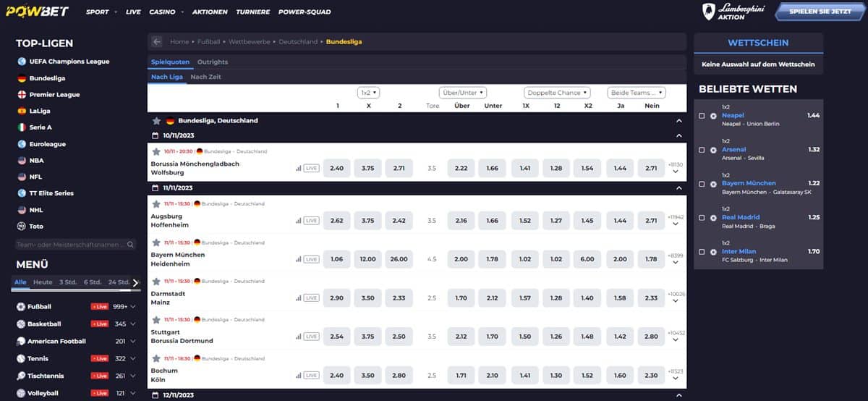Click the star next to Bundesliga, Deutschland header
The image size is (868, 401).
click(x=156, y=121)
